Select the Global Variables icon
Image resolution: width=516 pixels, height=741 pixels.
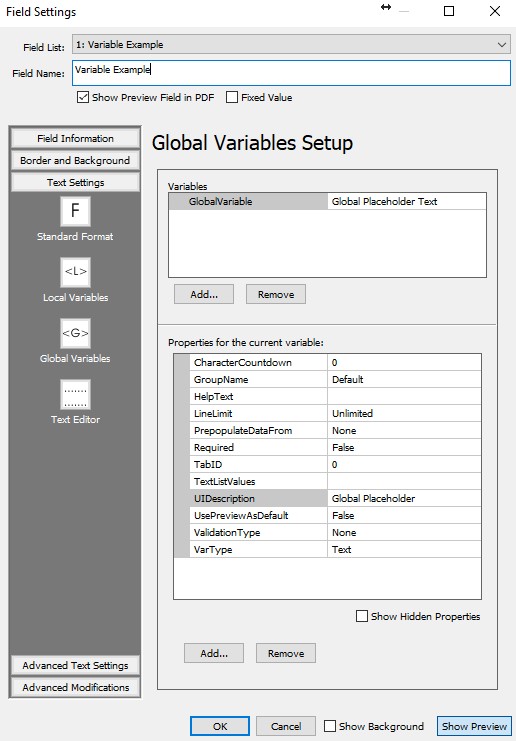pos(75,333)
